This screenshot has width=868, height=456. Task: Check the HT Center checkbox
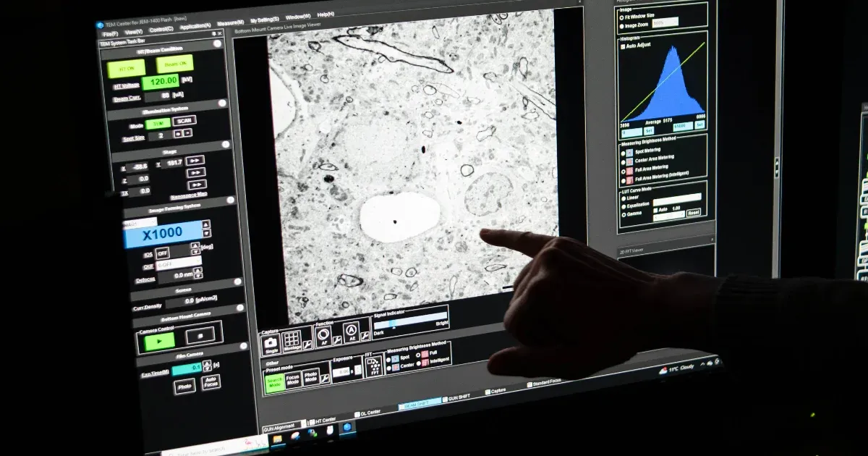(312, 421)
